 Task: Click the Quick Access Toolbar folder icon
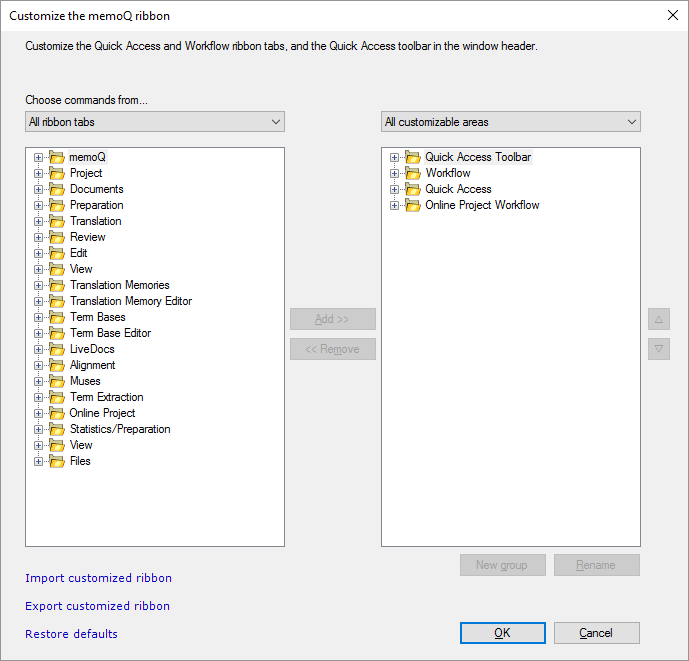click(412, 157)
